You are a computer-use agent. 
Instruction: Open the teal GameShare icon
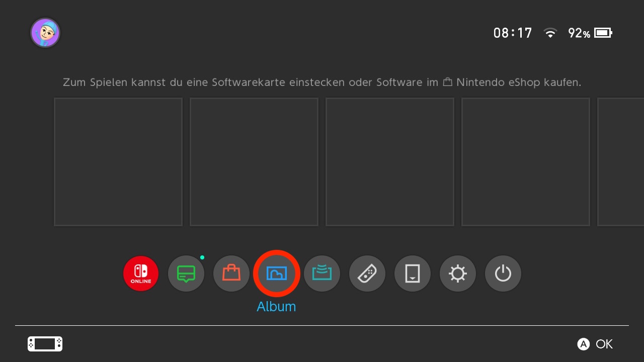point(322,274)
